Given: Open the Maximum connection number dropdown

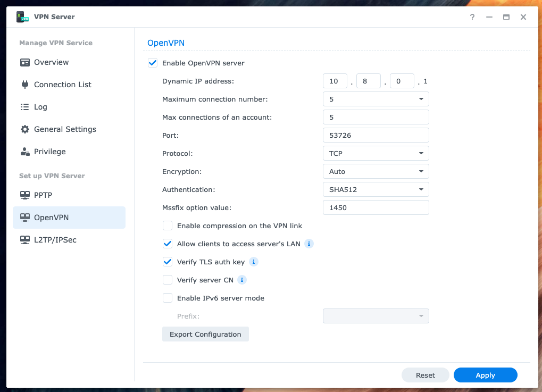Looking at the screenshot, I should (376, 98).
